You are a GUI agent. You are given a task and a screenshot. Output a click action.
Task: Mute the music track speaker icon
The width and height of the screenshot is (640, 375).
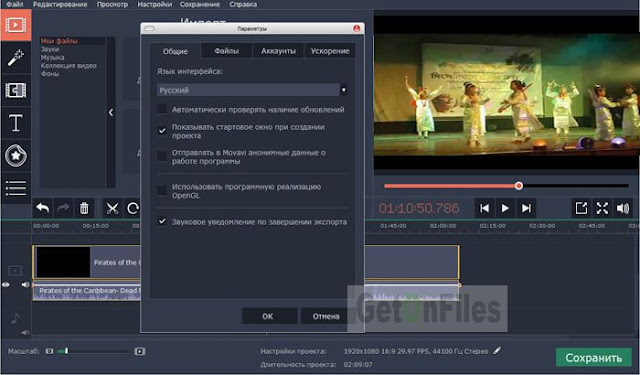(x=25, y=333)
